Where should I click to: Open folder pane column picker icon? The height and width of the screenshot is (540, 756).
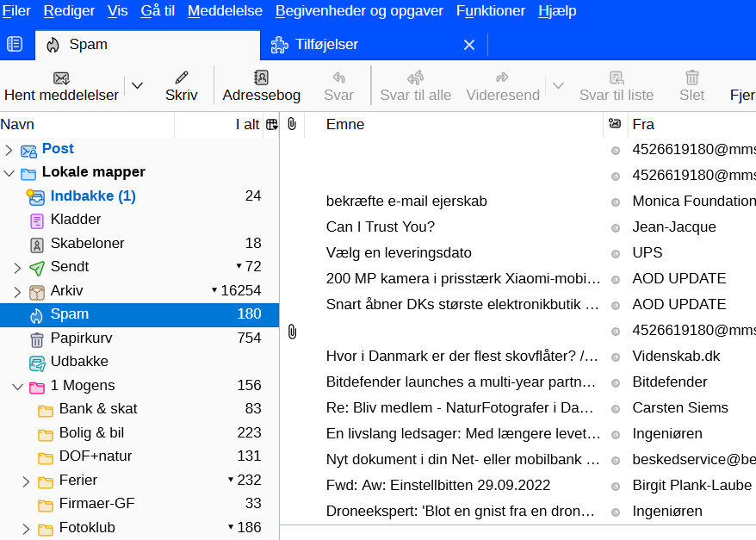click(x=272, y=125)
